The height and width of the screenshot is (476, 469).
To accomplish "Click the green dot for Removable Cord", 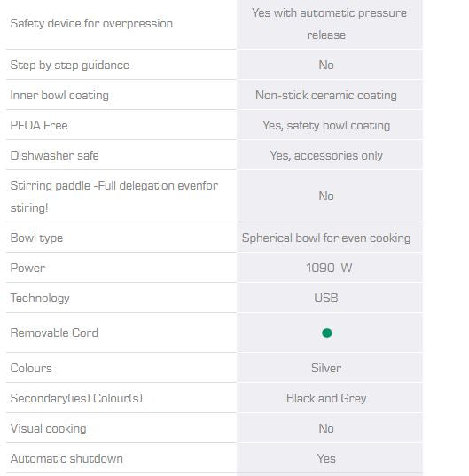I will (x=326, y=332).
